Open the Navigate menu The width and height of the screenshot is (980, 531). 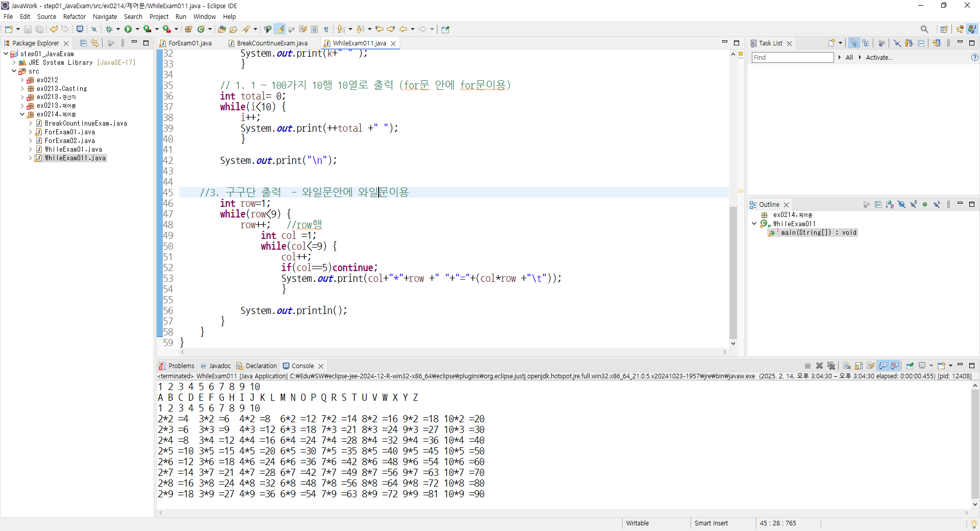tap(105, 16)
